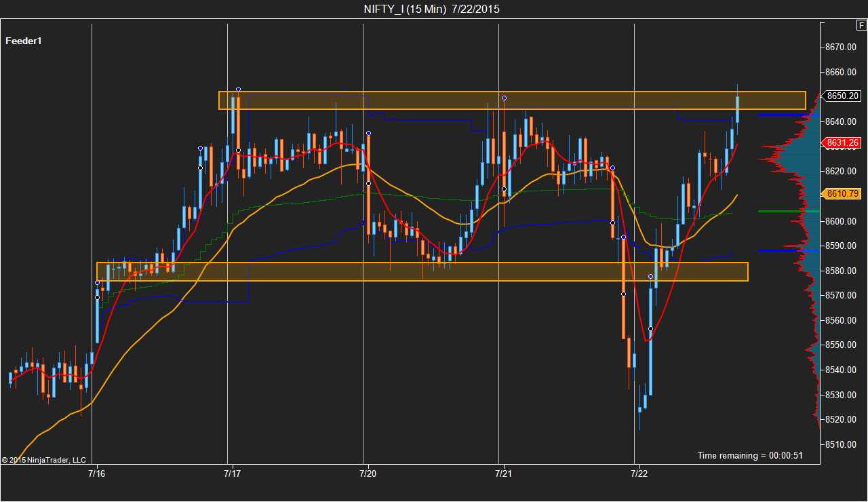The height and width of the screenshot is (502, 868).
Task: Select the 7/17 date label
Action: click(232, 472)
